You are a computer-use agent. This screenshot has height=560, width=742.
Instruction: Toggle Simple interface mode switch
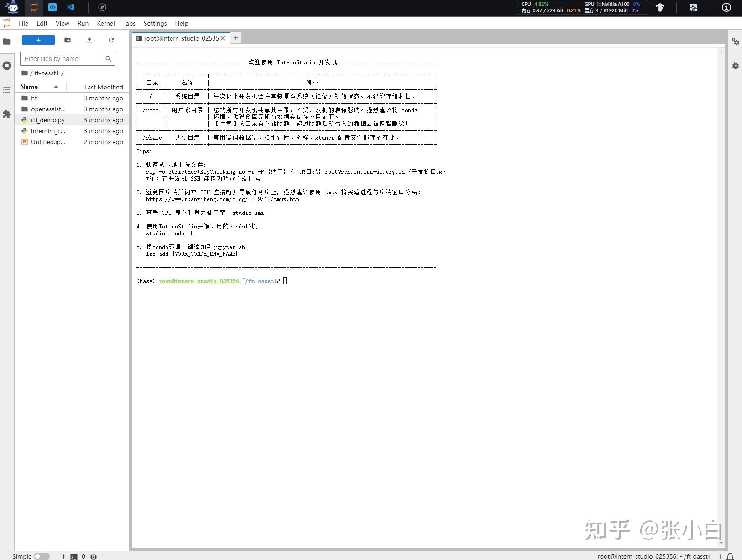point(42,556)
